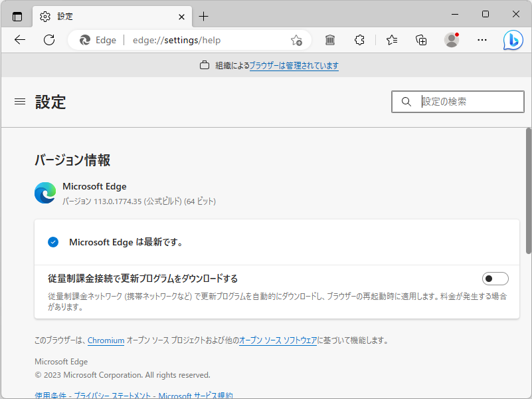Click the Microsoft Edge logo in バージョン情報
Screen dimensions: 532x399
[x=44, y=193]
